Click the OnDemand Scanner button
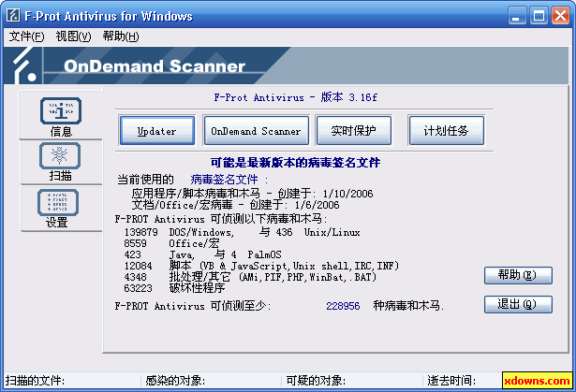Screen dimensions: 576x392 click(256, 131)
